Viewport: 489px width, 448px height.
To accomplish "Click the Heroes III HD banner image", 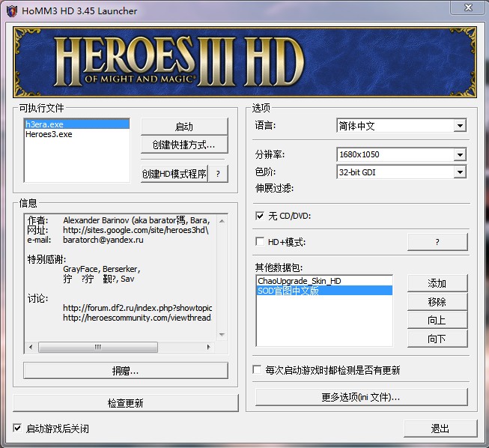I will point(245,62).
